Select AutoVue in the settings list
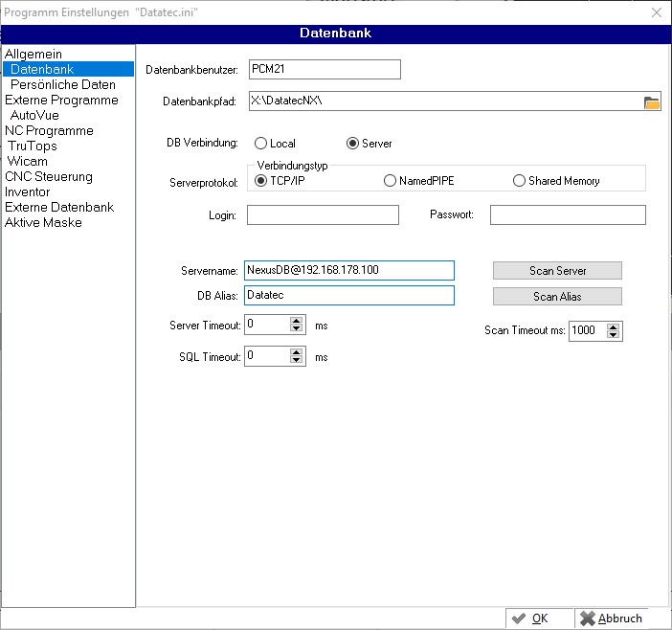The height and width of the screenshot is (630, 672). click(x=34, y=115)
